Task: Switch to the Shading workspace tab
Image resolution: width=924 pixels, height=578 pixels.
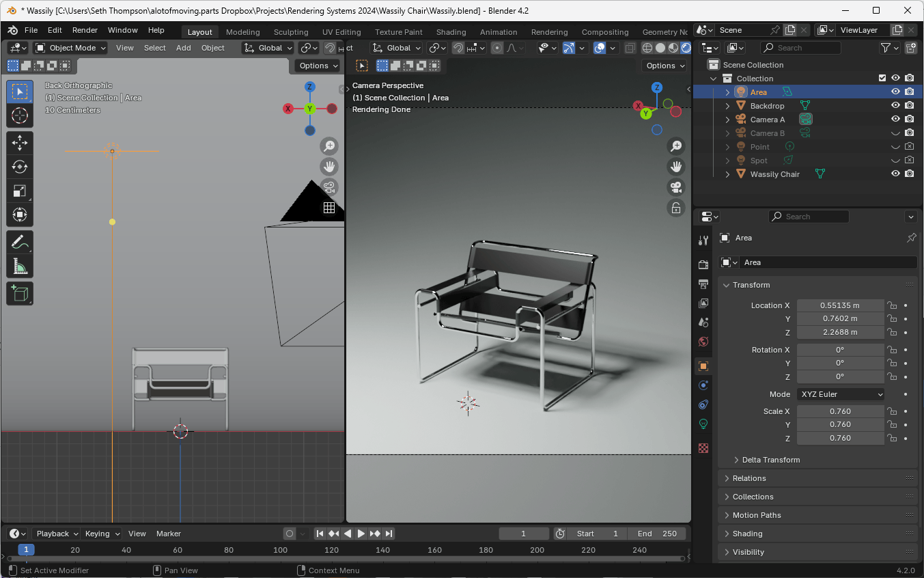Action: 451,32
